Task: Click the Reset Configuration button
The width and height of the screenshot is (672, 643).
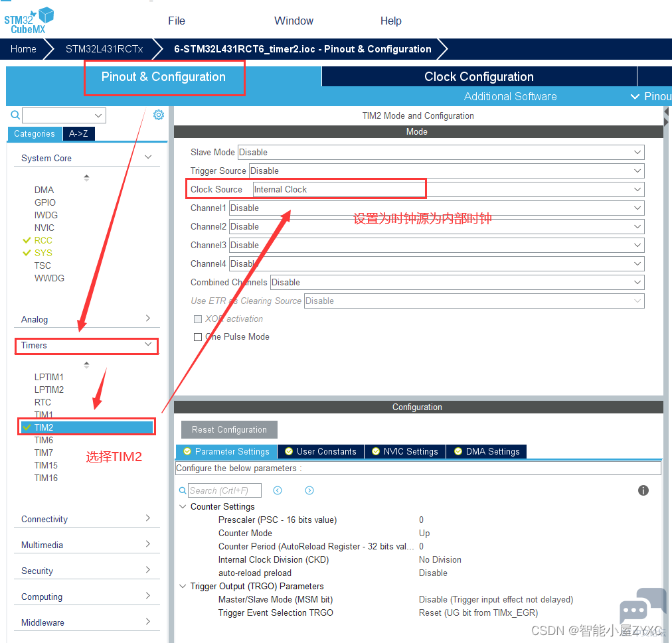Action: (229, 430)
